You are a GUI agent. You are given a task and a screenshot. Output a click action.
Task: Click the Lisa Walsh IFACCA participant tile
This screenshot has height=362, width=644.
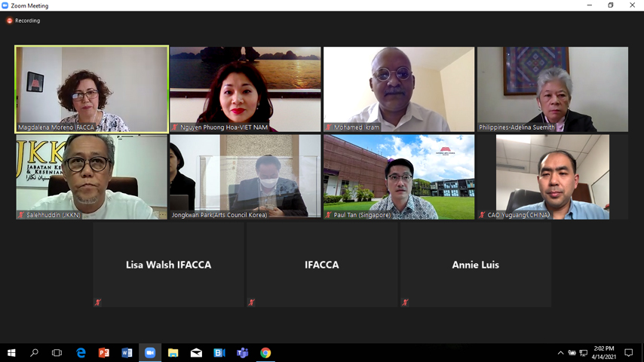[x=168, y=265]
